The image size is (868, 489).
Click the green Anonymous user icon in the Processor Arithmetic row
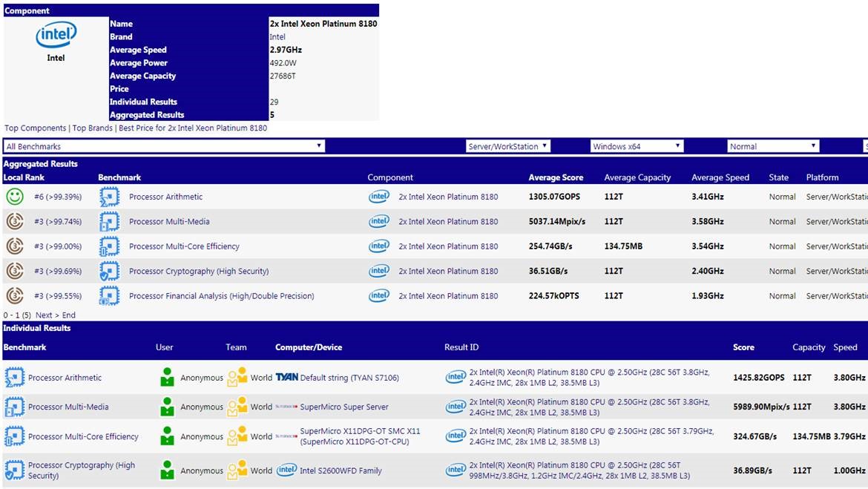(x=167, y=378)
